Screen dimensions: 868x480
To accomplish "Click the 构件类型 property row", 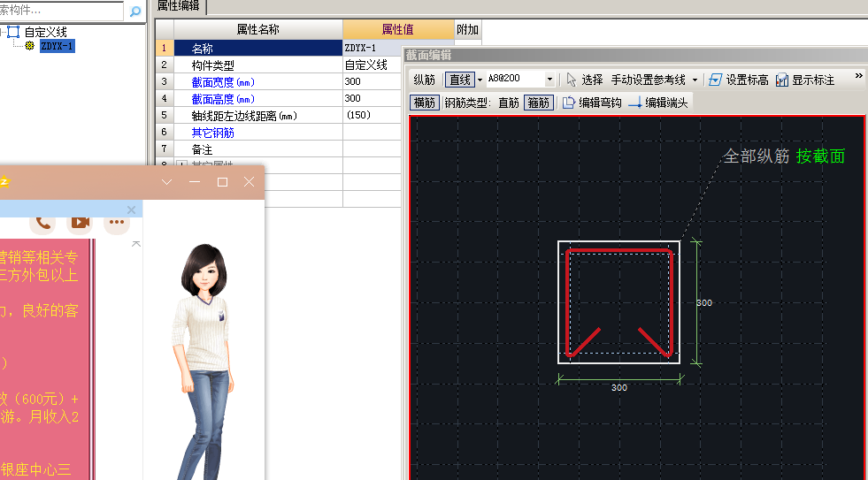I will [x=258, y=65].
